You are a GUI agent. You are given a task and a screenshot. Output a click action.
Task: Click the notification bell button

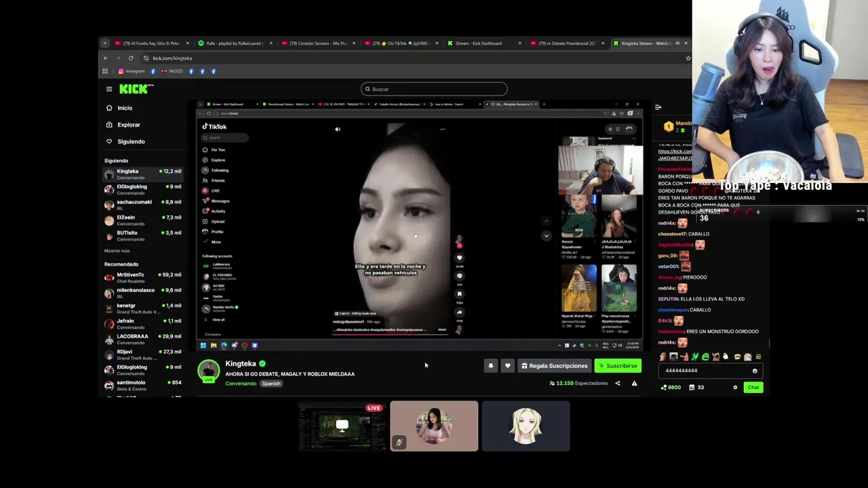pyautogui.click(x=491, y=366)
